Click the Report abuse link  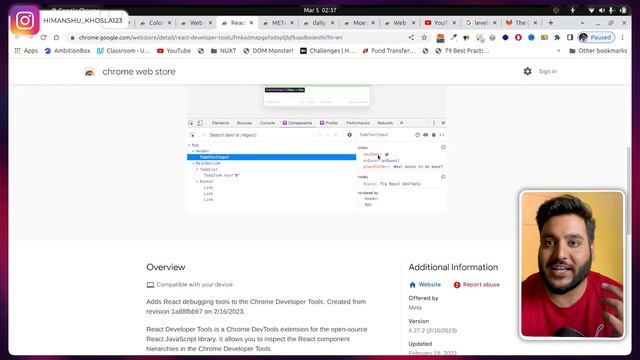coord(476,284)
